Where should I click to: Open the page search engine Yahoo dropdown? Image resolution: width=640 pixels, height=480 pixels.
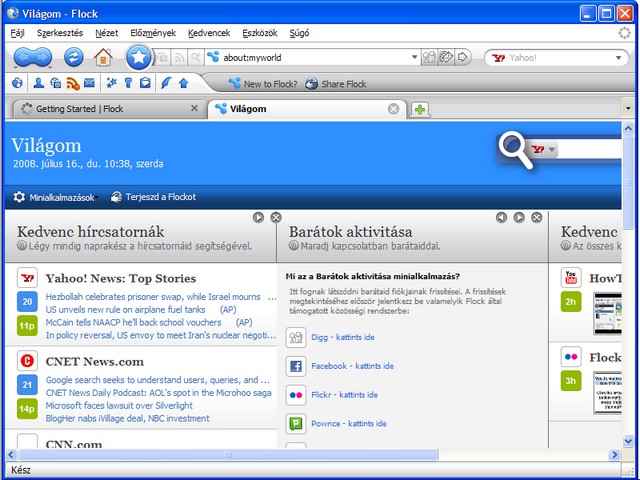[544, 149]
